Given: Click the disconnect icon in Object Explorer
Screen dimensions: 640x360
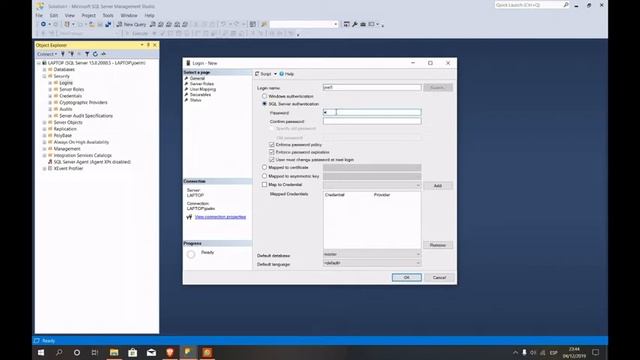Looking at the screenshot, I should pyautogui.click(x=71, y=54).
